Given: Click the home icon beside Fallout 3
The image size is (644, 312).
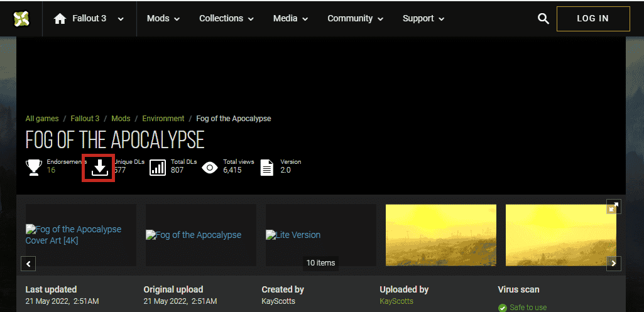Looking at the screenshot, I should tap(60, 19).
